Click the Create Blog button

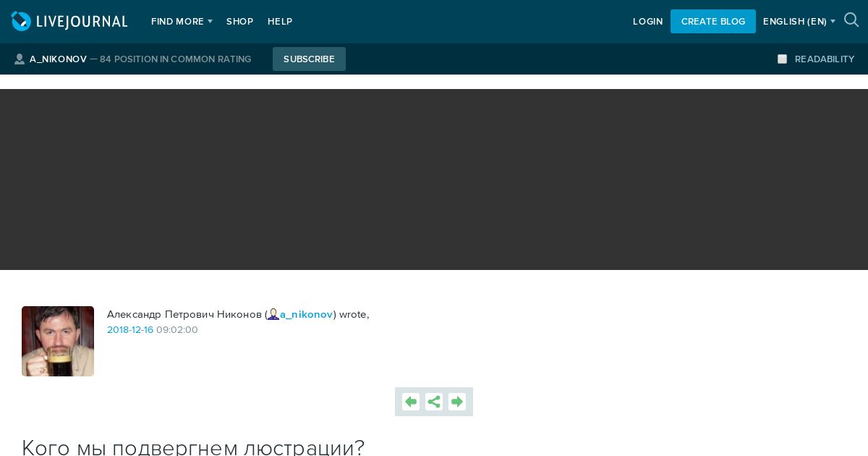pos(713,22)
